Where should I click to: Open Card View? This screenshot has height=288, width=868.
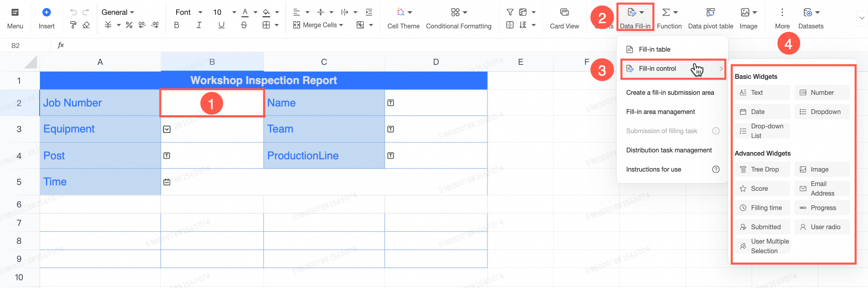564,19
